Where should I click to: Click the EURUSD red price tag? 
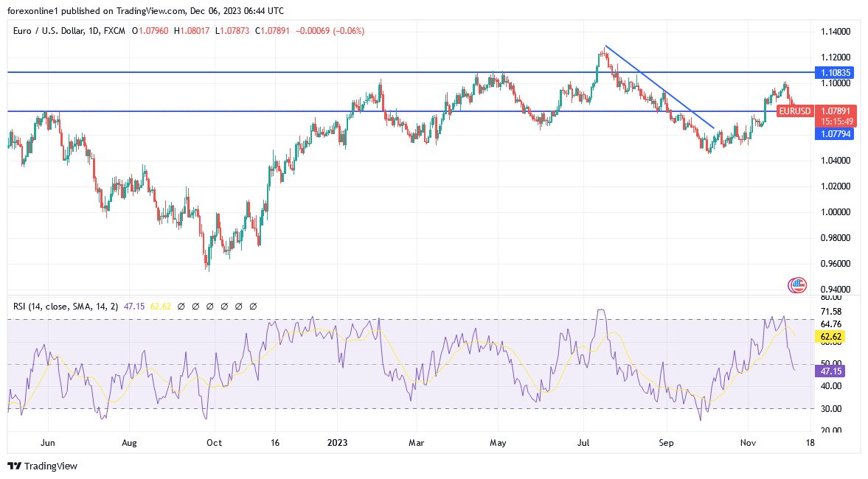click(794, 111)
